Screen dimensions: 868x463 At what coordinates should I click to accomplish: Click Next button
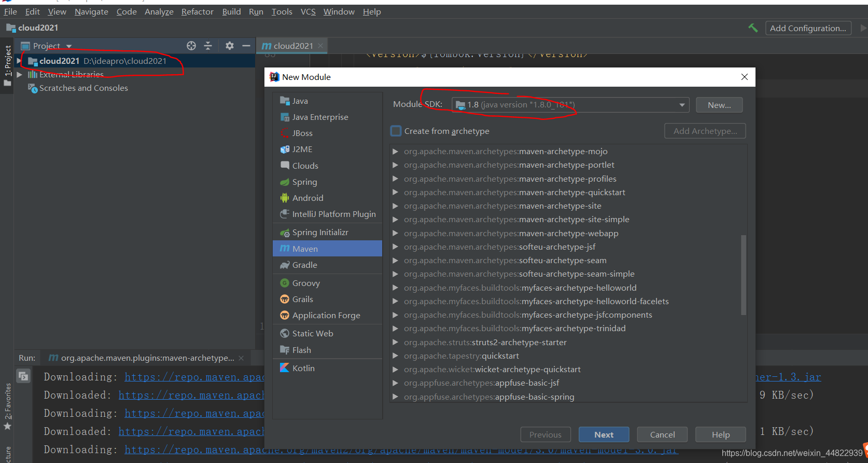coord(604,434)
